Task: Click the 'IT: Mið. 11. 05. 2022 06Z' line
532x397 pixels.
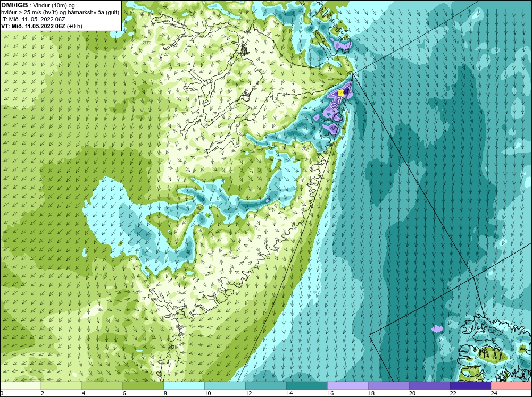Action: point(33,19)
